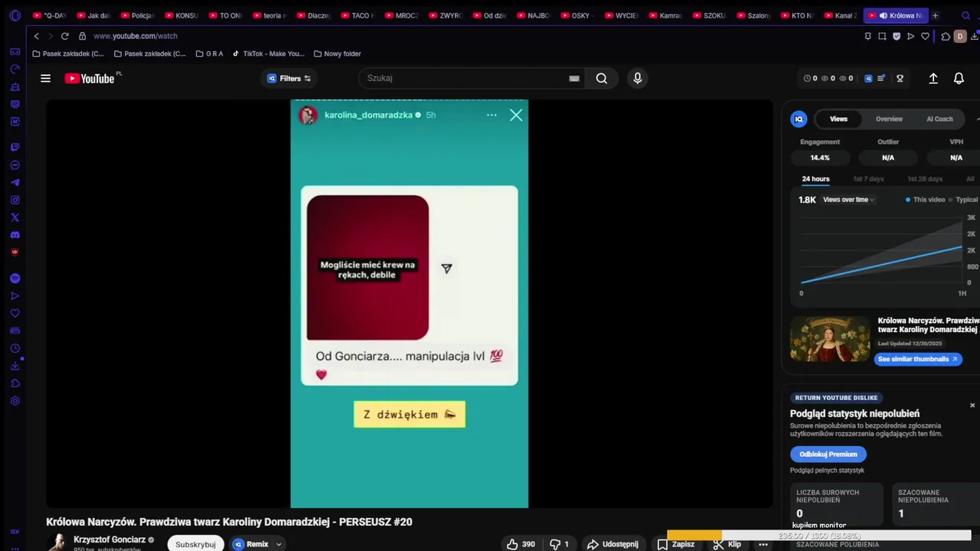
Task: Switch to the Overview tab in vidIQ panel
Action: [x=889, y=119]
